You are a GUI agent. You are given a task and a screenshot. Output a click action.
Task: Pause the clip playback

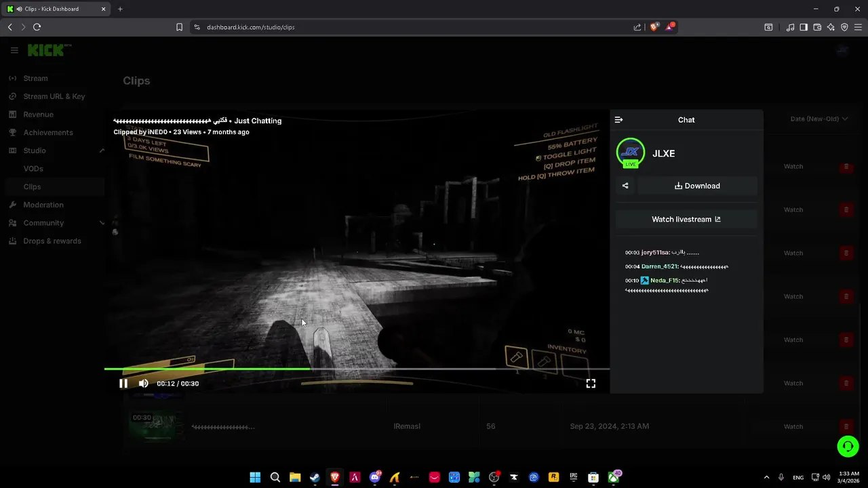123,384
